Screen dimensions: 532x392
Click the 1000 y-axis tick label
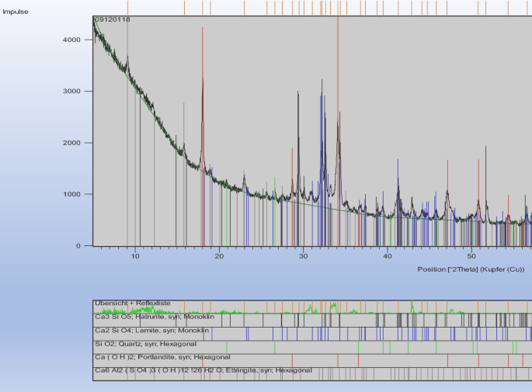click(x=71, y=194)
